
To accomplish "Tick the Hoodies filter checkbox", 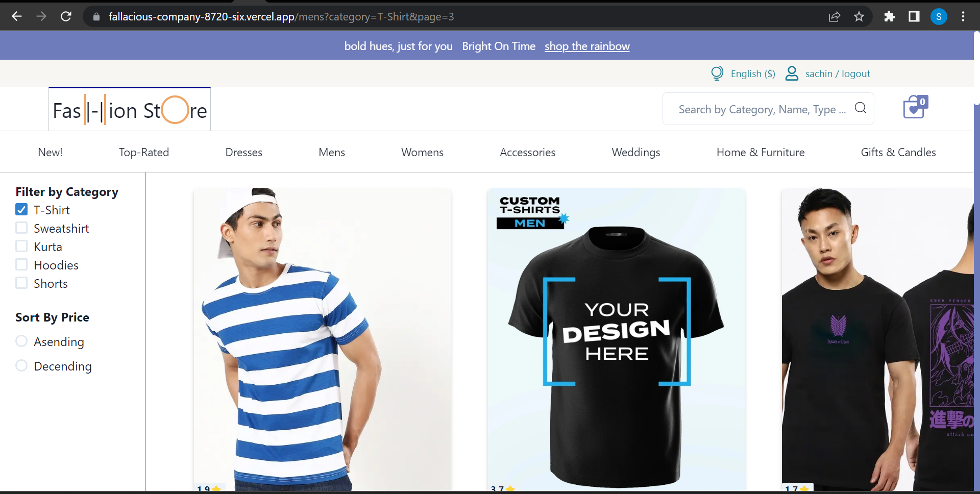I will coord(21,265).
